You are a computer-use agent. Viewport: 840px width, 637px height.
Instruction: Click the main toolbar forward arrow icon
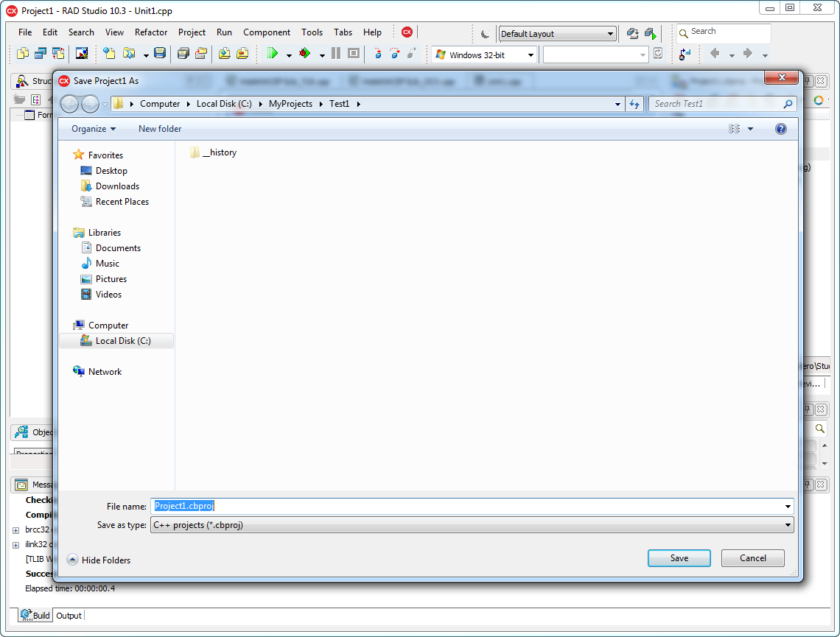[x=748, y=54]
